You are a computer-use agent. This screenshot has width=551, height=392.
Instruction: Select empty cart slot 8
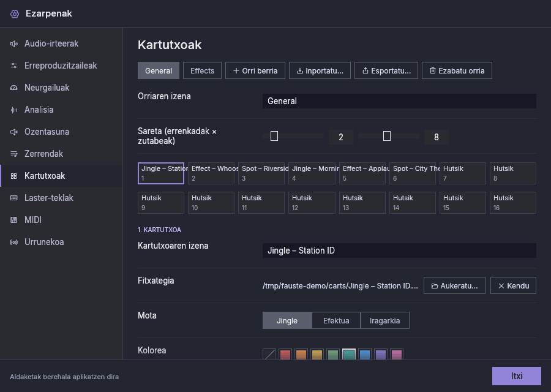pos(513,173)
